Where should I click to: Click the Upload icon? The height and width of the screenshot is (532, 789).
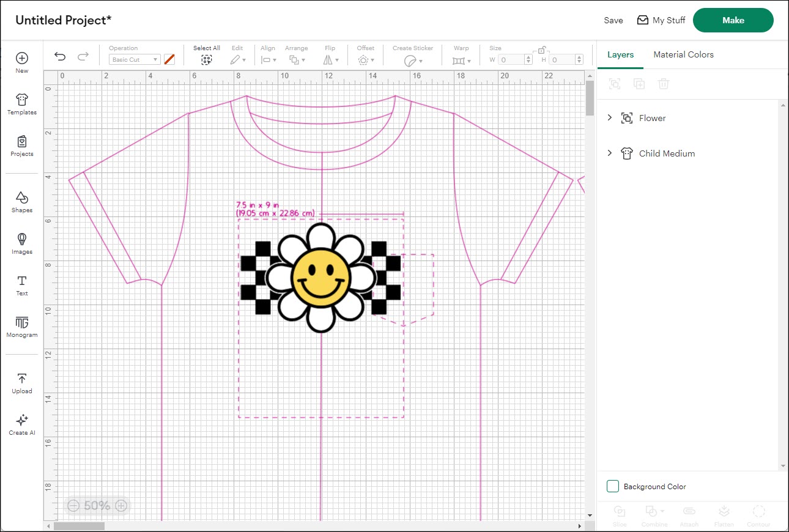[21, 382]
